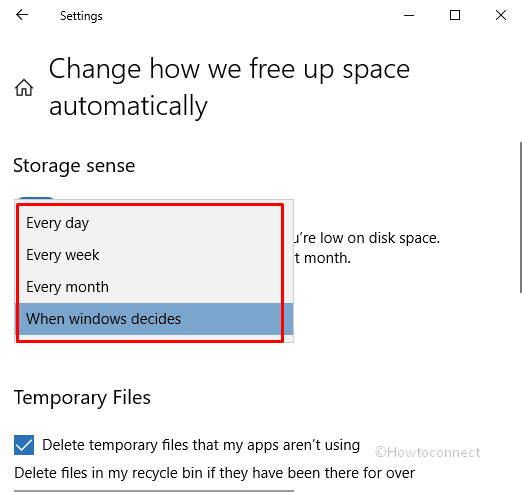Viewport: 522px width, 492px height.
Task: Pick Every month from the dropdown
Action: coord(154,287)
